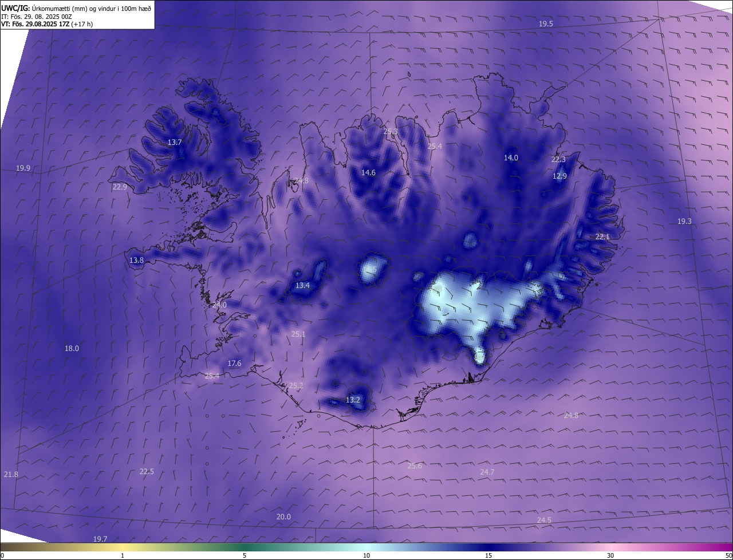Click the color scale tick labeled 15
The image size is (733, 560).
click(488, 555)
